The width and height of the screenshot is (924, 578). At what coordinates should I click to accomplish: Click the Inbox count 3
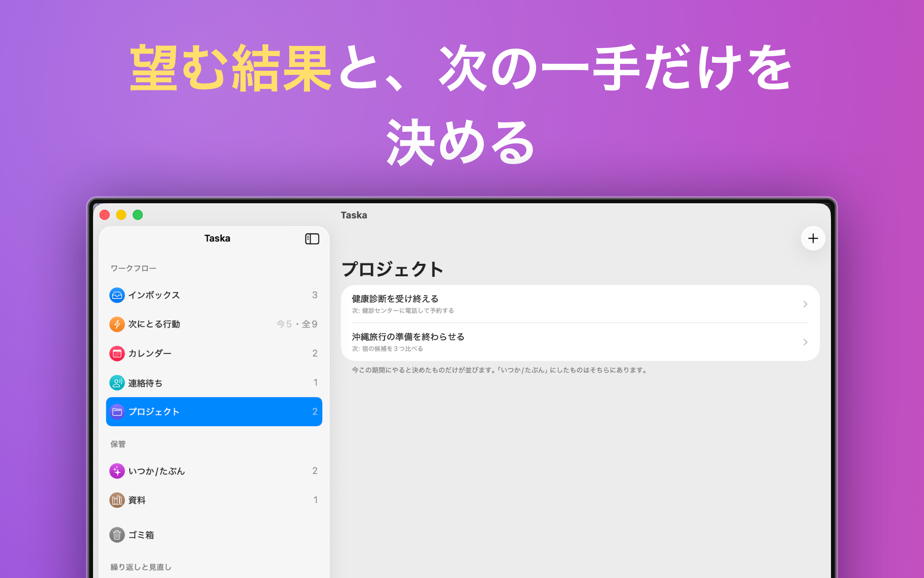pos(315,295)
